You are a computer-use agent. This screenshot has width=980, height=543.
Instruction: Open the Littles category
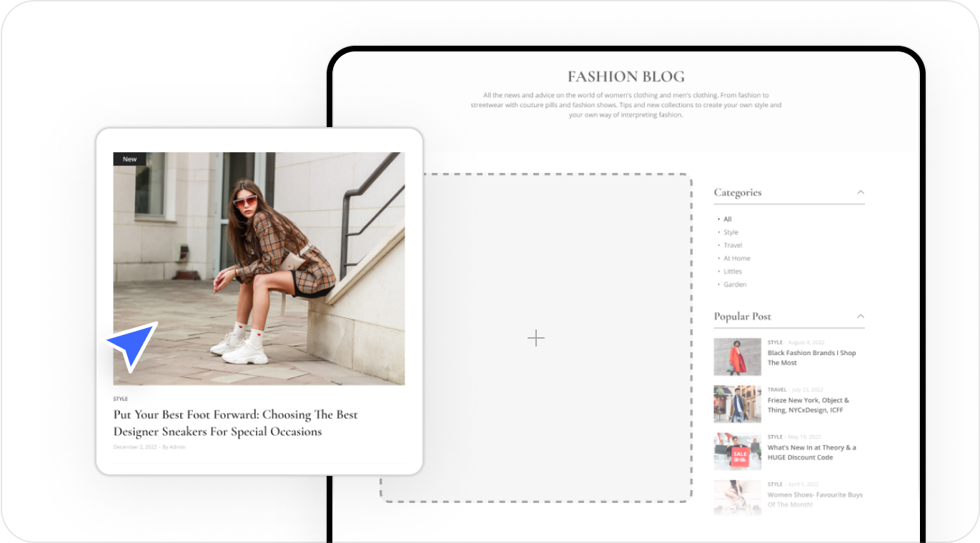point(732,271)
